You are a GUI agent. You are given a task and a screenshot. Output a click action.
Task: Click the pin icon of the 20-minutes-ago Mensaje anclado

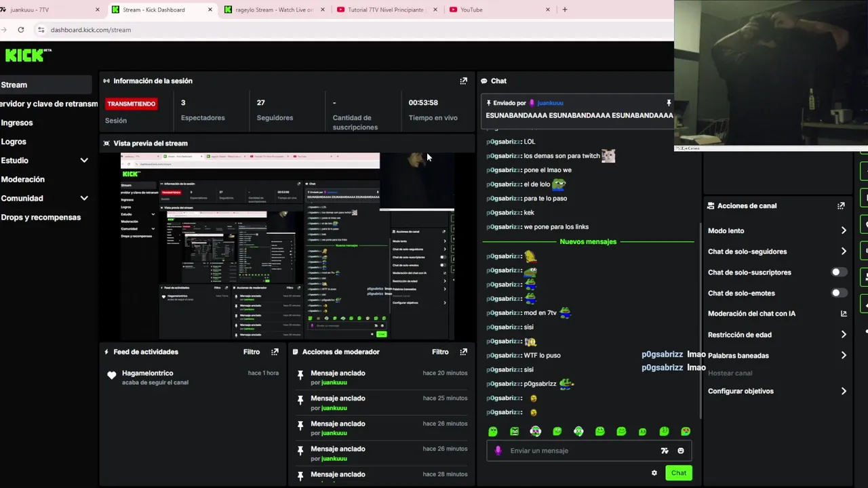coord(300,375)
